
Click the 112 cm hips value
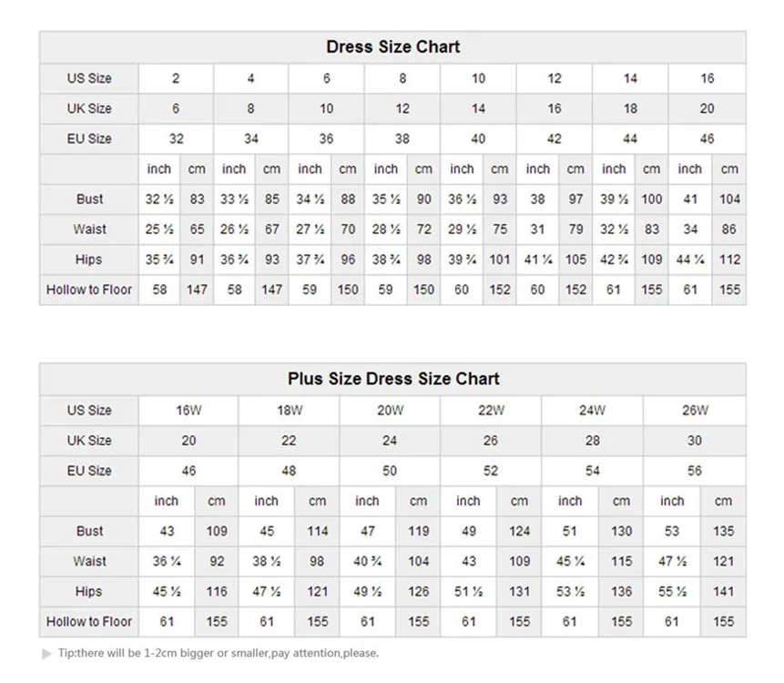tap(729, 260)
